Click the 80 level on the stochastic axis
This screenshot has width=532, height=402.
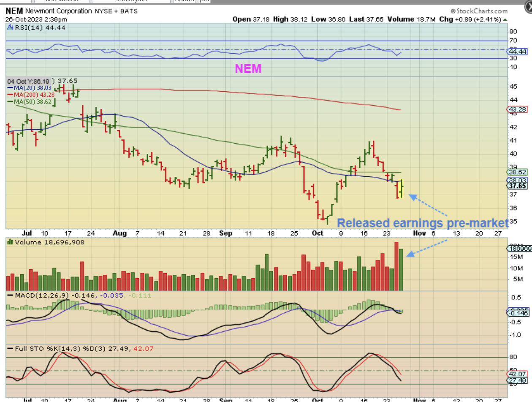click(513, 357)
